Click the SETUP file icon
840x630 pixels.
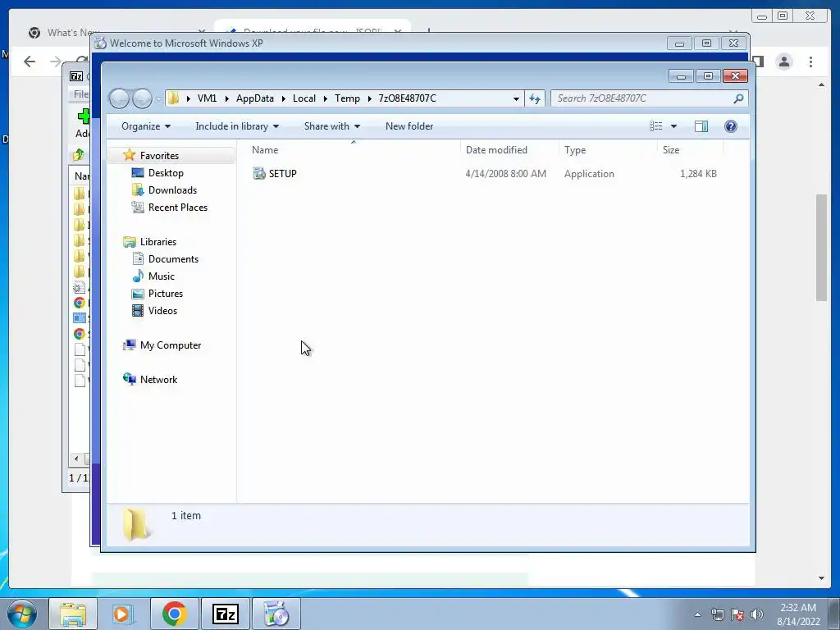coord(259,174)
